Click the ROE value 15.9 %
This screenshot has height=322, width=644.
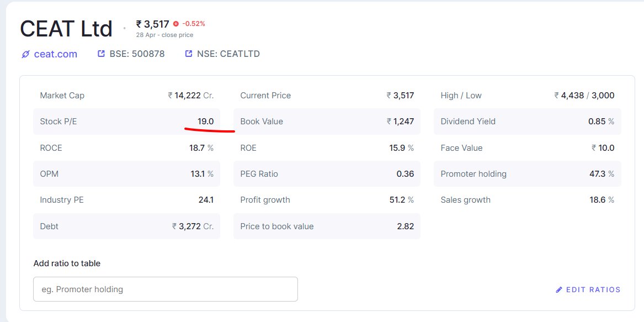pos(401,147)
